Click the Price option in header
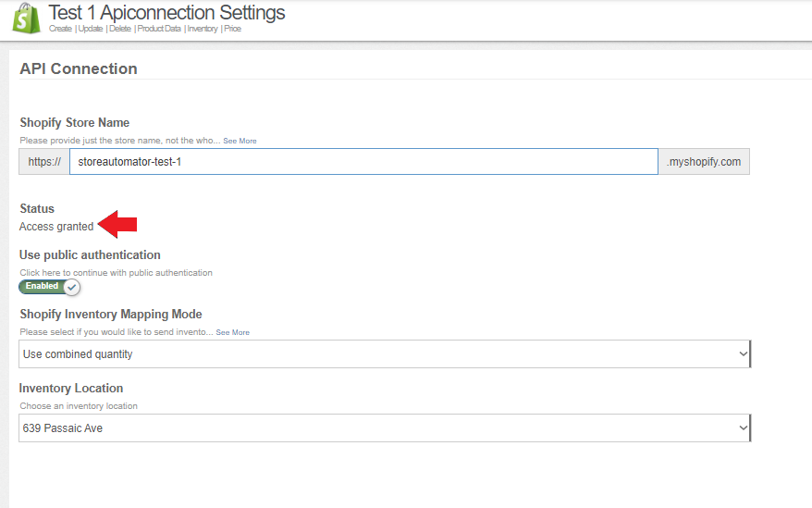The width and height of the screenshot is (812, 508). tap(232, 29)
